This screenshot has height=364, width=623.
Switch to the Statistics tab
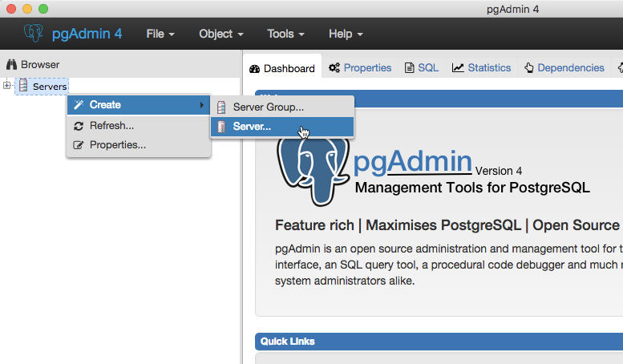[481, 68]
